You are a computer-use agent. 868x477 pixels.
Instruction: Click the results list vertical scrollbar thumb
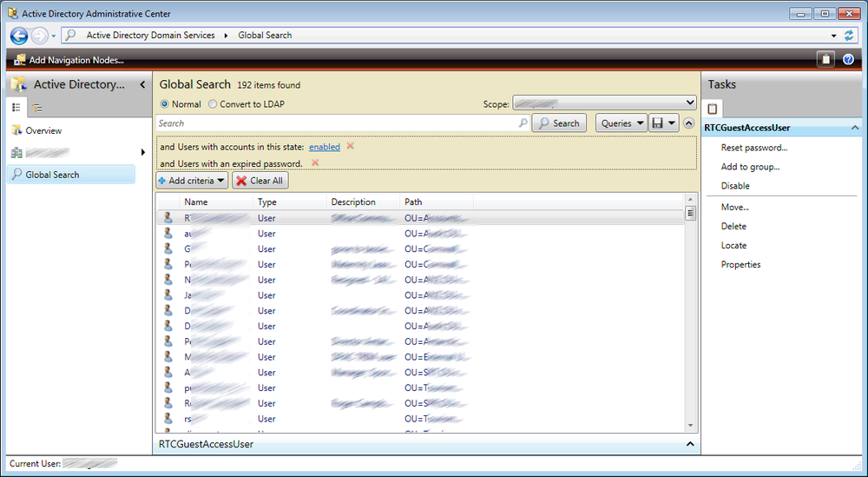point(690,213)
